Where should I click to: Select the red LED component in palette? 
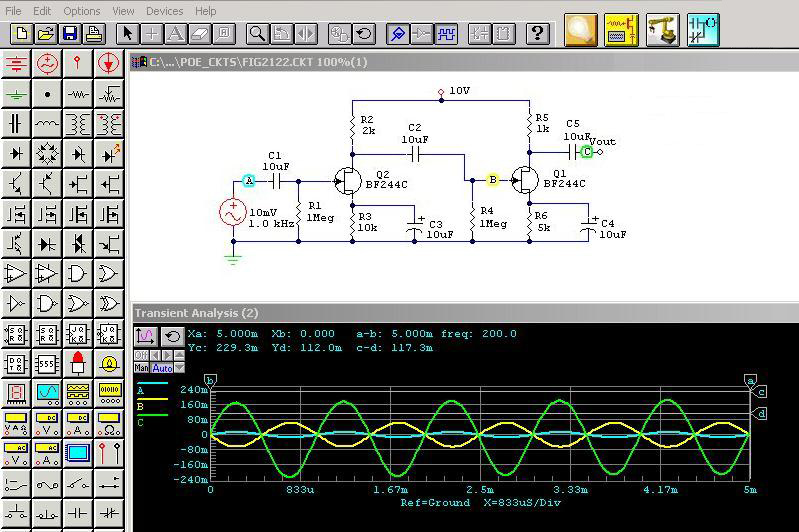pos(78,364)
